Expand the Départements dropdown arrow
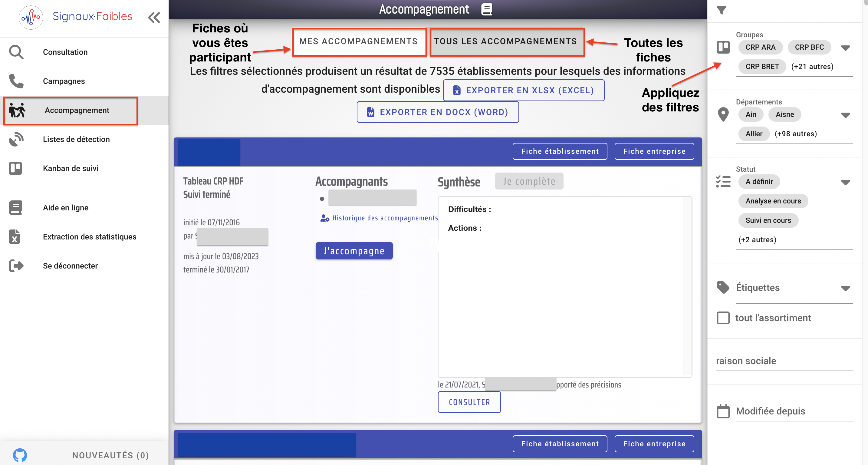868x465 pixels. coord(845,115)
